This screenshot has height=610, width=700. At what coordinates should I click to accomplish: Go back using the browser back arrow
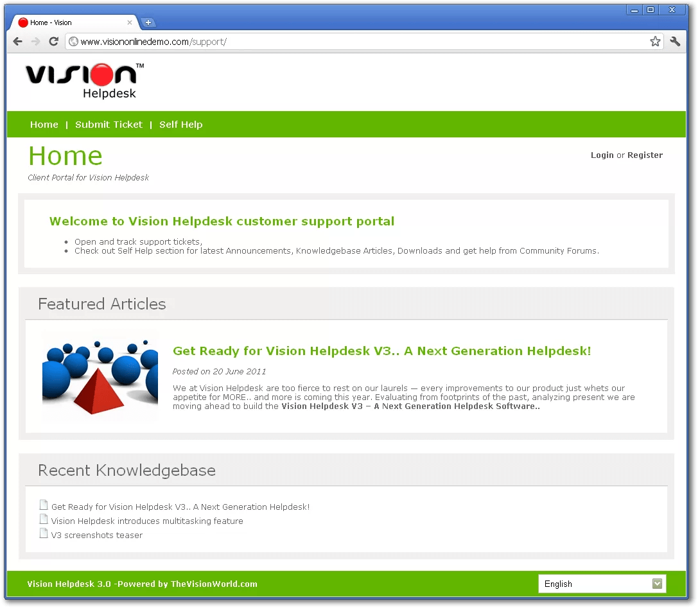point(17,41)
